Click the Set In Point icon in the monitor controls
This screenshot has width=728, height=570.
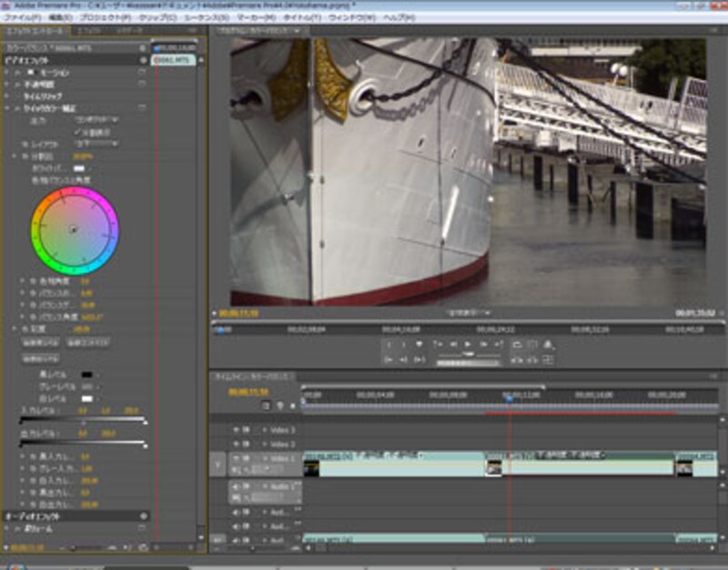(389, 344)
